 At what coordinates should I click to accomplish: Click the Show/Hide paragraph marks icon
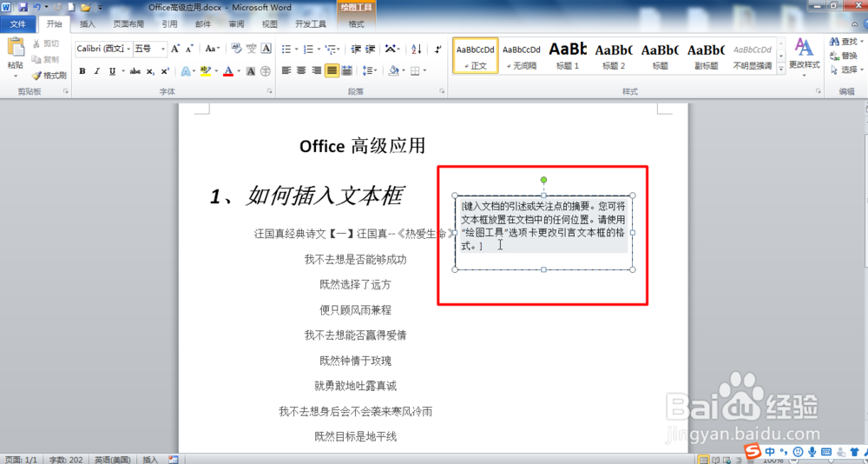tap(437, 49)
